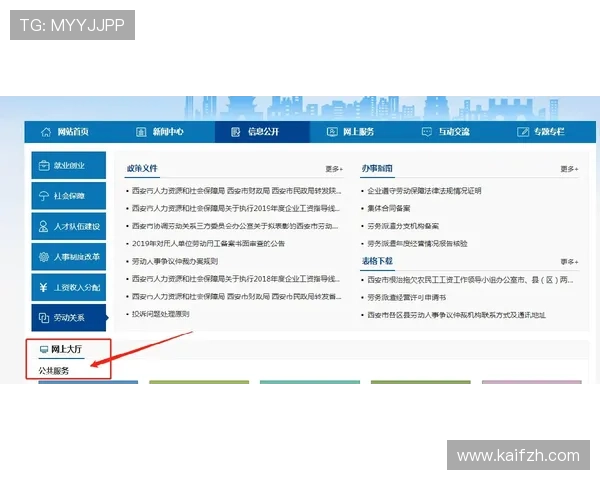
Task: Open 劳务派遣分支机构备案 guide link
Action: (403, 226)
